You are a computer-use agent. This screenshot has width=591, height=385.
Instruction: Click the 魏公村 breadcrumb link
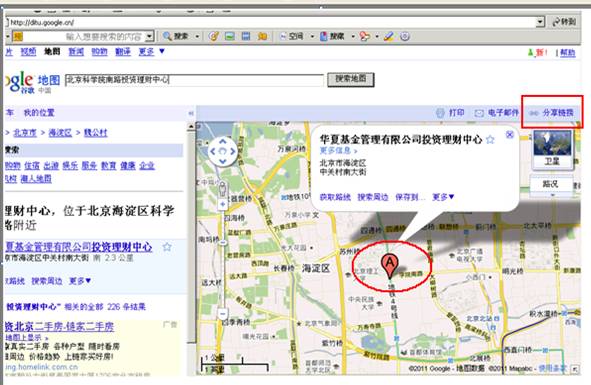(95, 133)
